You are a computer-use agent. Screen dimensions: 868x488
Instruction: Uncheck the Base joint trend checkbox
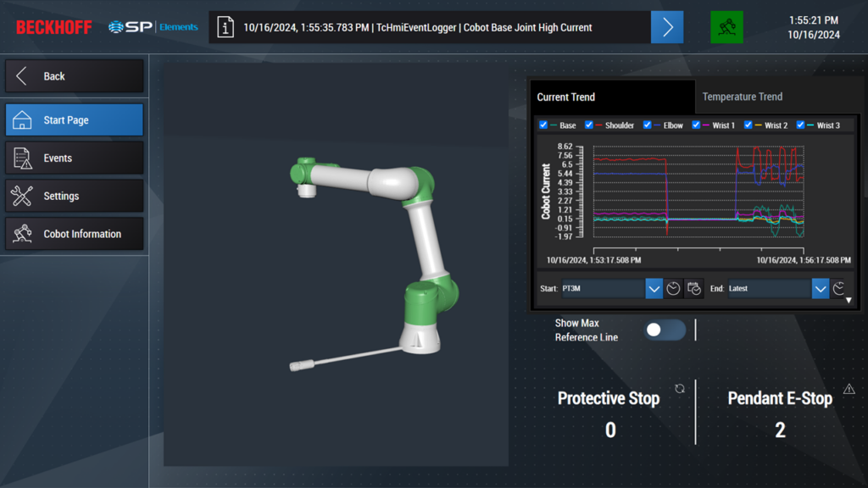tap(543, 125)
